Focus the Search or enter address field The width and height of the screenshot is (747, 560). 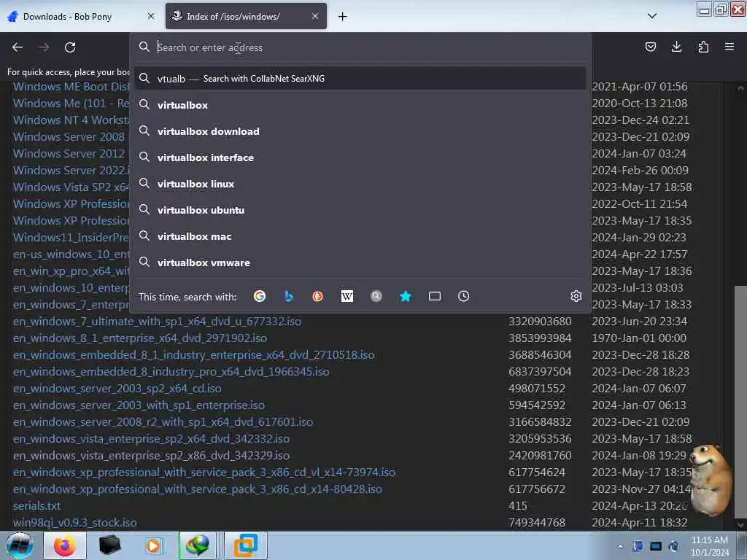pos(360,47)
